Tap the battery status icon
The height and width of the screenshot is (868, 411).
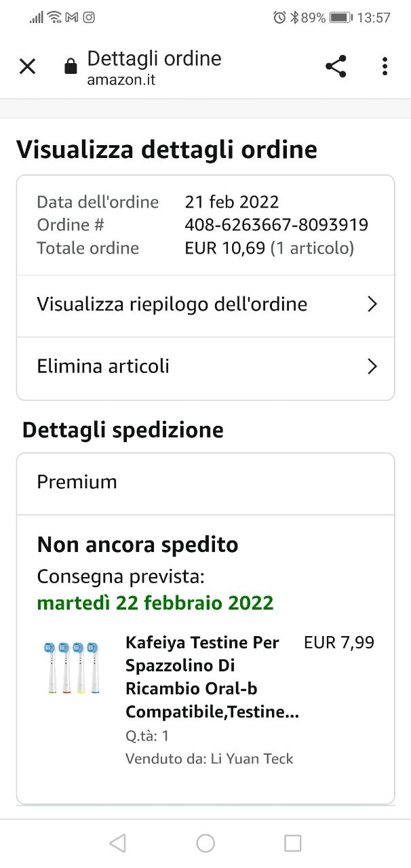point(340,18)
